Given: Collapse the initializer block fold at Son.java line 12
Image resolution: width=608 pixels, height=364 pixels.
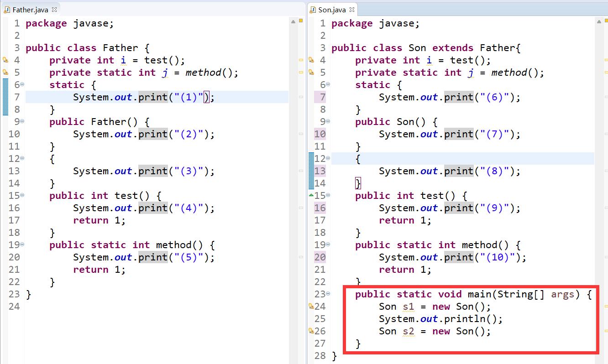Looking at the screenshot, I should [328, 158].
